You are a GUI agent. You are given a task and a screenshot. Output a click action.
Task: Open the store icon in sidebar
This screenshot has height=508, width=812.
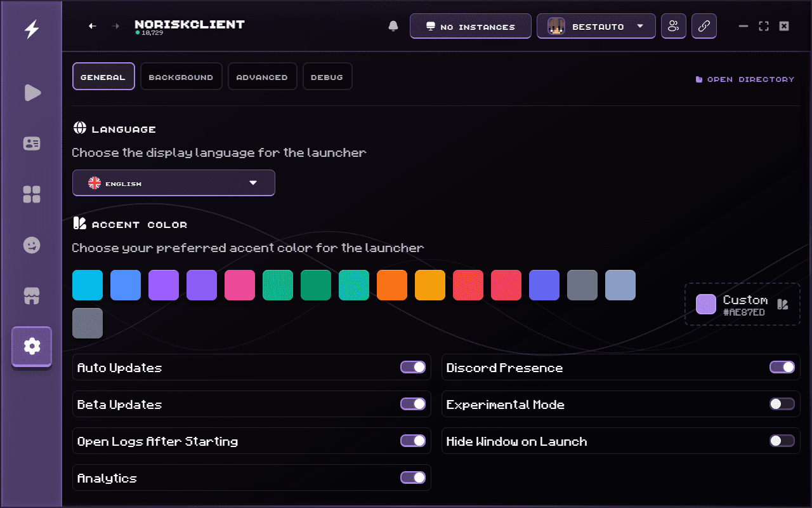coord(32,296)
